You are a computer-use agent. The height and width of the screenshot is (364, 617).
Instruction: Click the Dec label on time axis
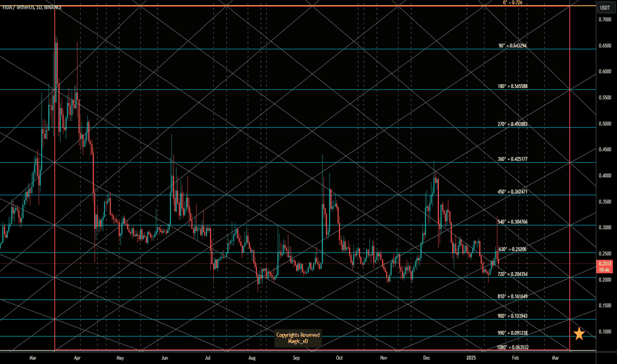coord(426,358)
